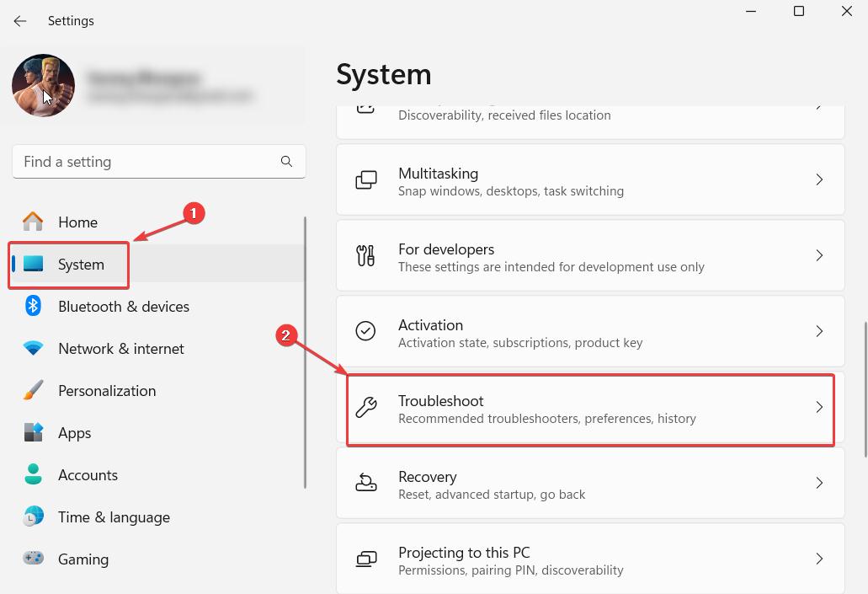This screenshot has width=868, height=594.
Task: Open Projecting to this PC settings
Action: (x=589, y=559)
